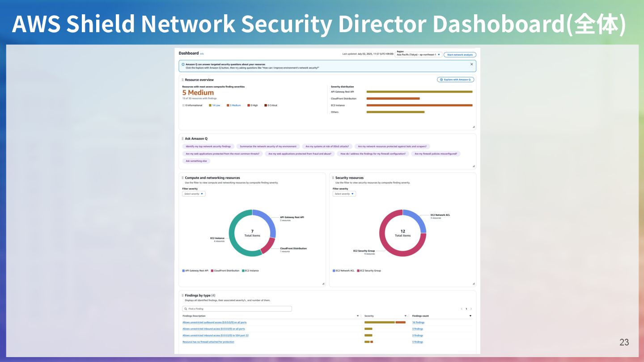Click the '5 Medium' large heading text
Image resolution: width=644 pixels, height=362 pixels.
[198, 93]
